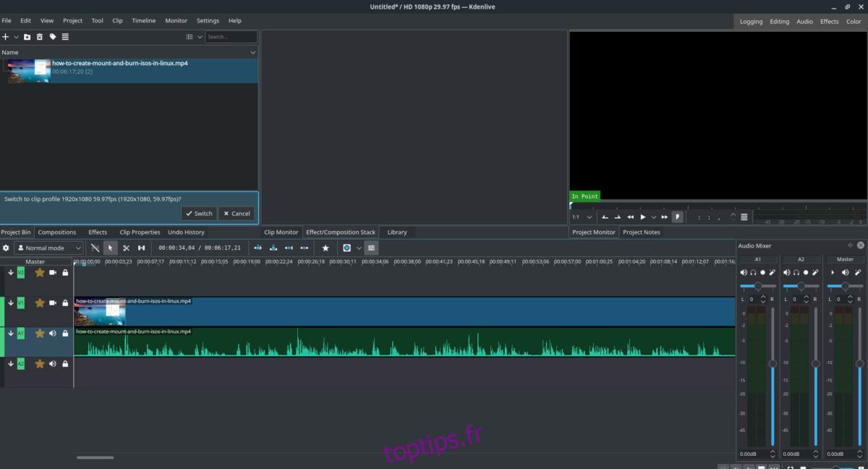Click the Cancel profile switch button
The width and height of the screenshot is (868, 469).
click(x=237, y=214)
